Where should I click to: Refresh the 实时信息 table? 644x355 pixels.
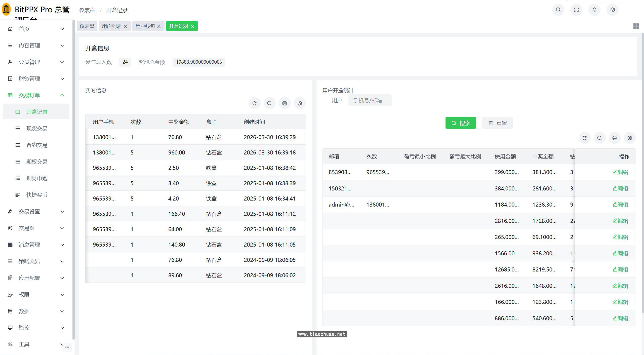point(254,103)
